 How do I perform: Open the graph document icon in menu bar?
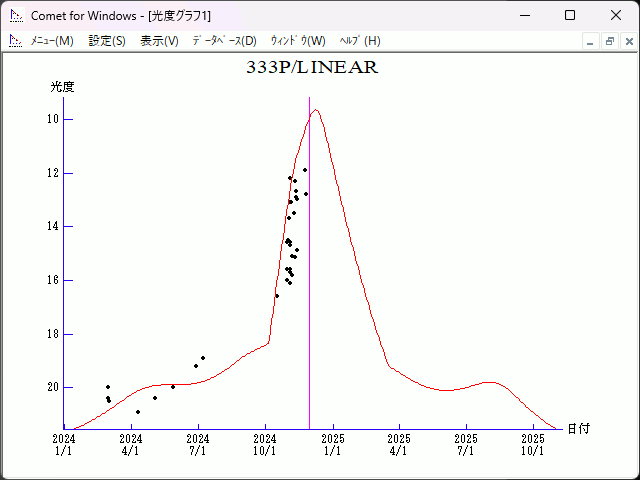pos(15,41)
